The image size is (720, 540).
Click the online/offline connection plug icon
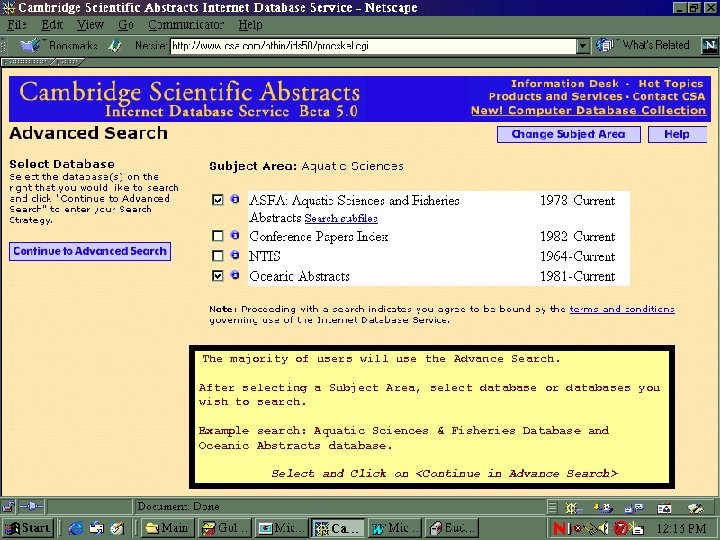click(x=31, y=506)
